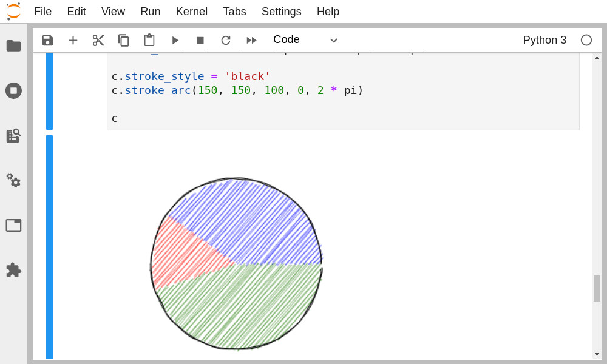Viewport: 607px width, 364px height.
Task: Click the kernel status circle indicator
Action: coord(586,40)
